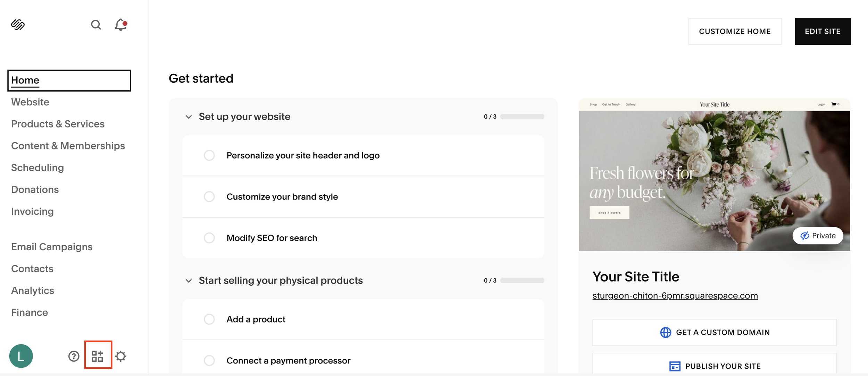This screenshot has height=376, width=868.
Task: Click the globe icon beside Get A Custom Domain
Action: point(665,332)
